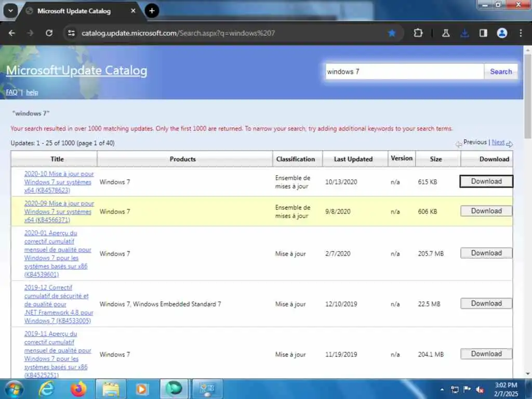Image resolution: width=532 pixels, height=399 pixels.
Task: Click the Next page arrow icon
Action: tap(509, 144)
